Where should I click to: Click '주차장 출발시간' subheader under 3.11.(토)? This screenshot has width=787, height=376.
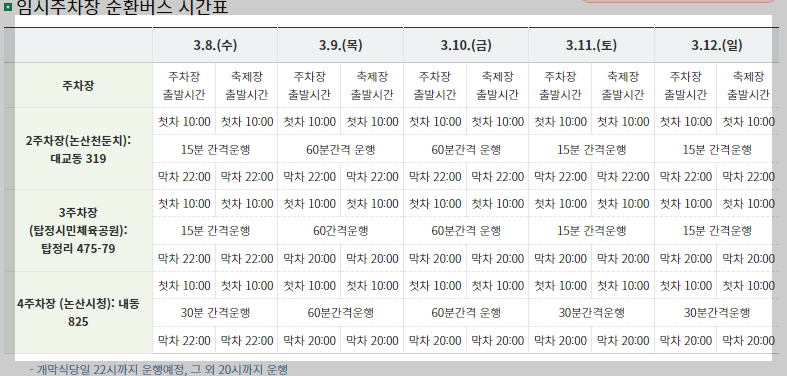[560, 86]
